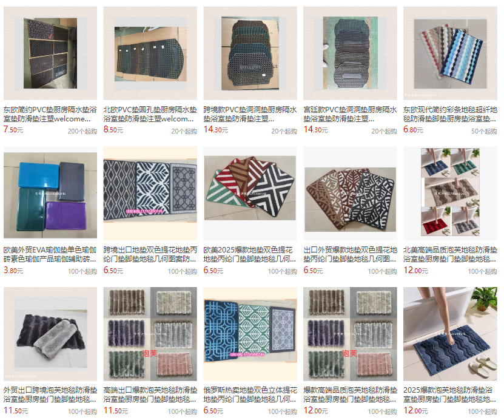
Task: Click the rolled grey fluffy rug thumbnail
Action: coord(50,334)
